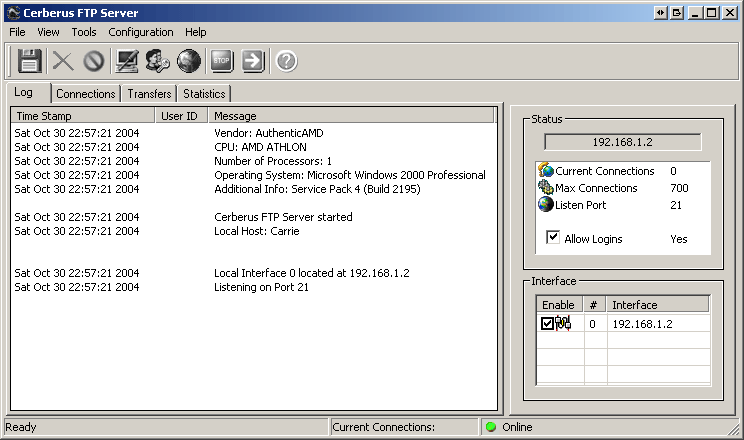Open the Tools menu
Viewport: 744px width, 440px height.
[x=84, y=32]
